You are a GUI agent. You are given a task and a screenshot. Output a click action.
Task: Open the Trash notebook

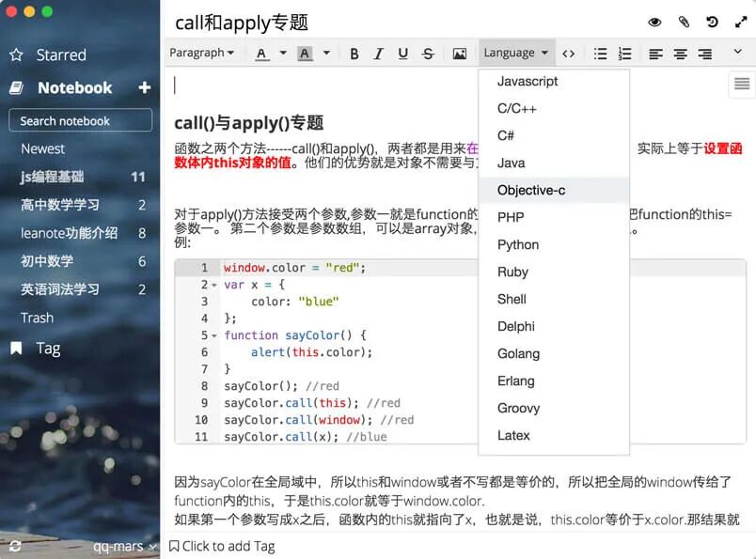37,318
